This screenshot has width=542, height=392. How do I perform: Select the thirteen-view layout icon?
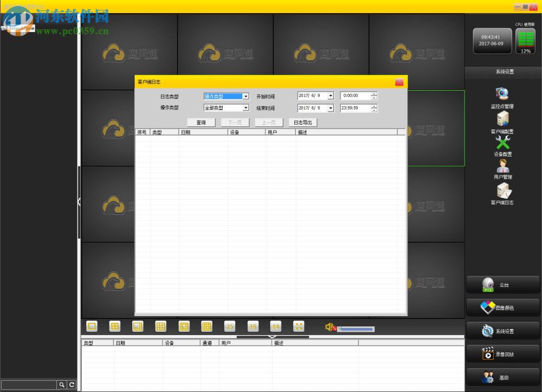click(x=184, y=326)
